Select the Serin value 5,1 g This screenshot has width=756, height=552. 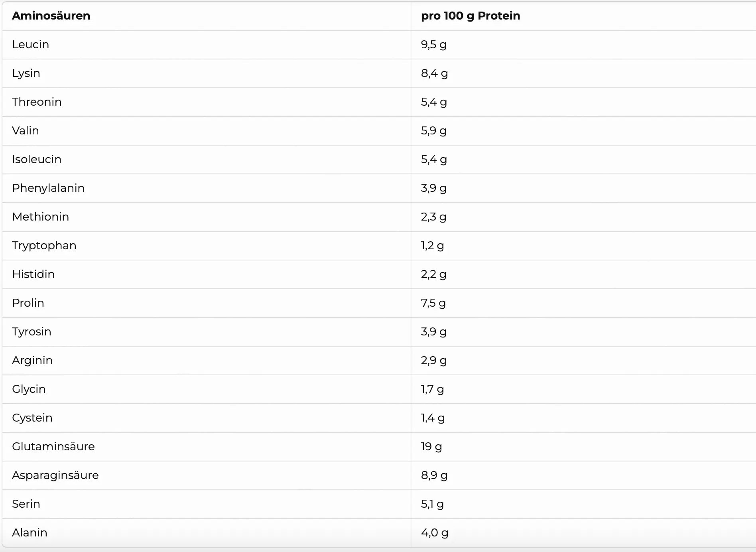[433, 504]
